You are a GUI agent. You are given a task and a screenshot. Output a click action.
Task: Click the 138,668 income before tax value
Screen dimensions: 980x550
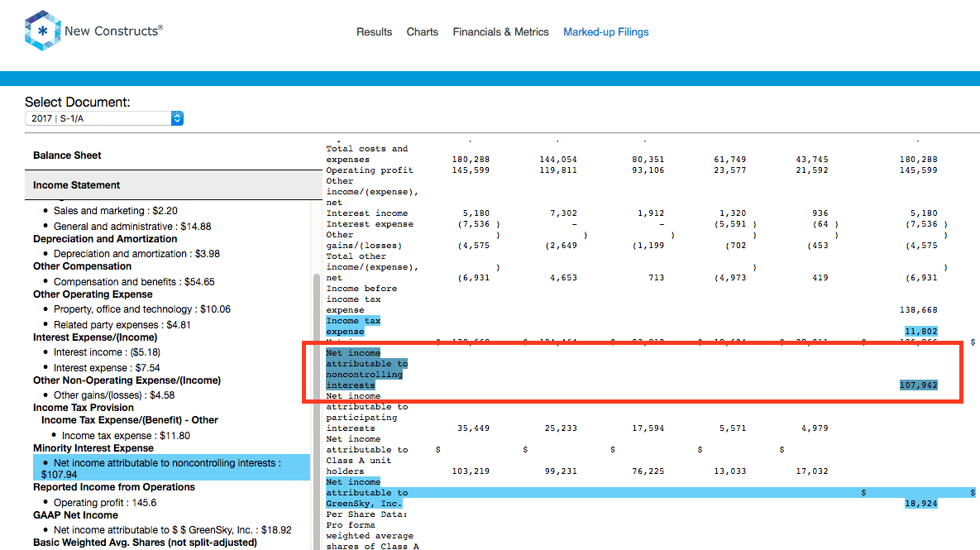tap(918, 310)
